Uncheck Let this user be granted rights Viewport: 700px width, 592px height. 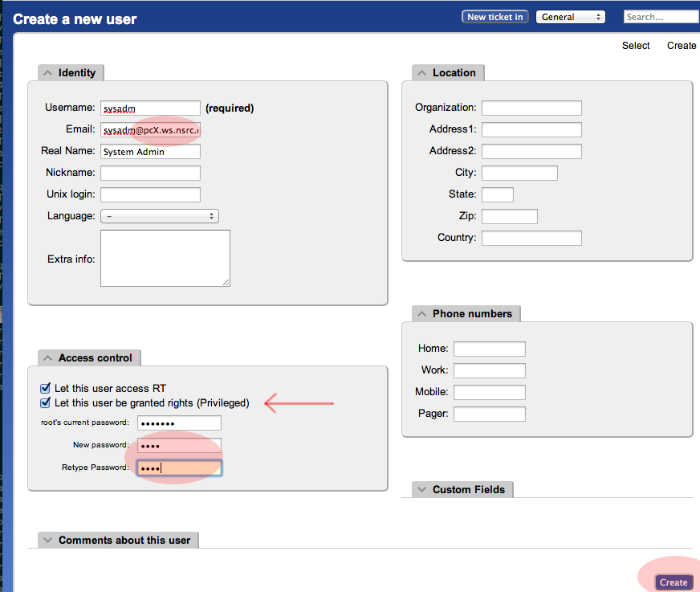(x=46, y=402)
